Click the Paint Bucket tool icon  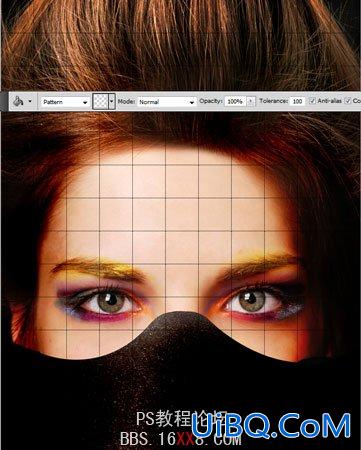point(18,101)
